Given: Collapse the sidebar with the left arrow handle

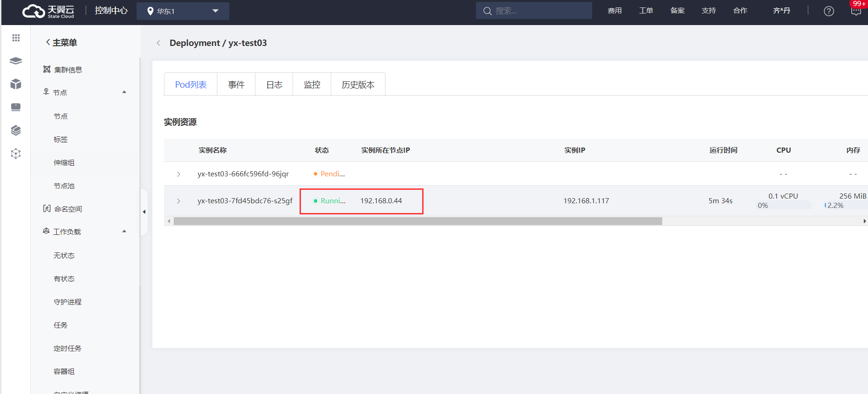Looking at the screenshot, I should point(144,212).
